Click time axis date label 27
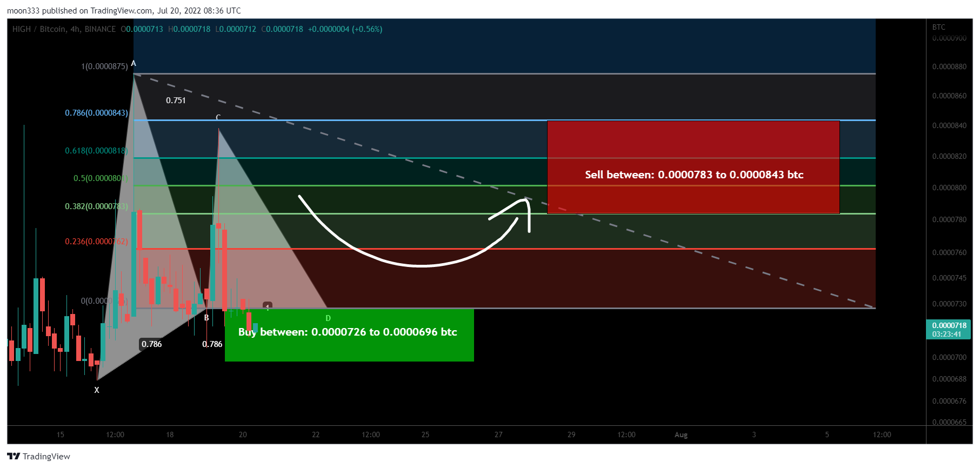 498,434
